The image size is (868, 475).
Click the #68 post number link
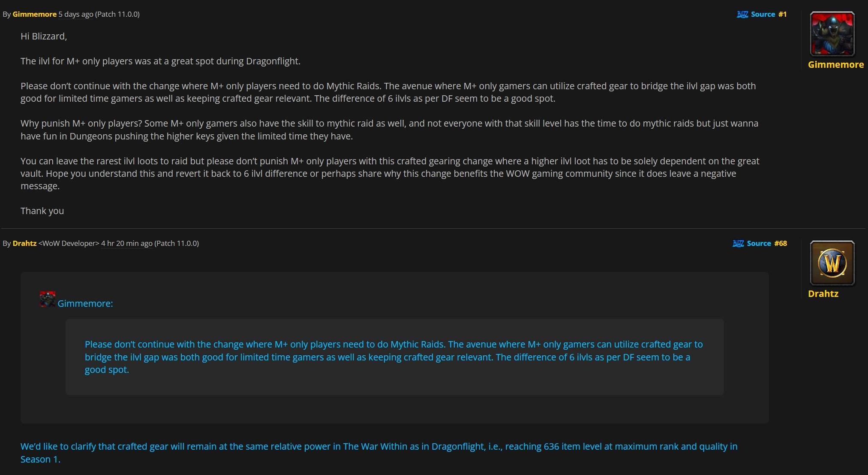tap(781, 243)
